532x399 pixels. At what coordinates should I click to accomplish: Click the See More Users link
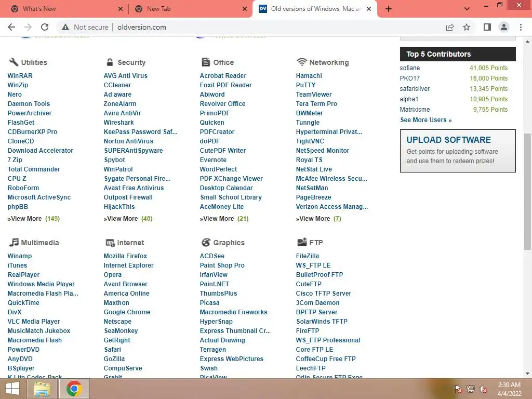click(426, 120)
